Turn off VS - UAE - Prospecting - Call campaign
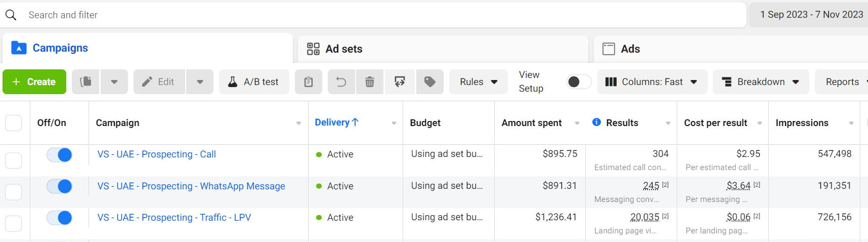The width and height of the screenshot is (868, 242). (60, 155)
